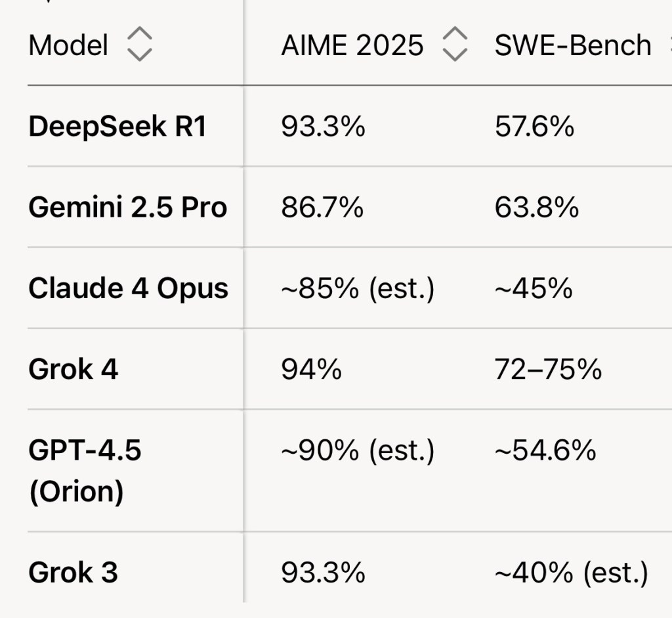Click the sort arrows beside AIME 2025

pos(455,46)
